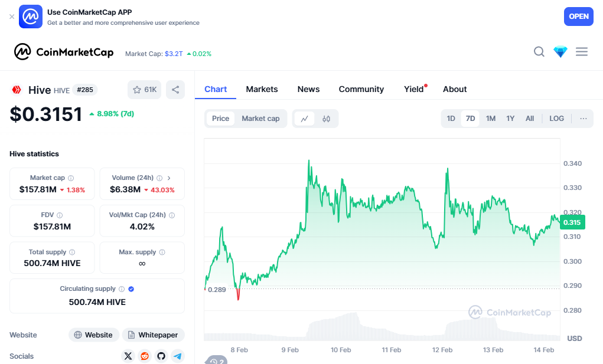This screenshot has width=603, height=364.
Task: Click the $3.2T global market cap value
Action: tap(174, 54)
